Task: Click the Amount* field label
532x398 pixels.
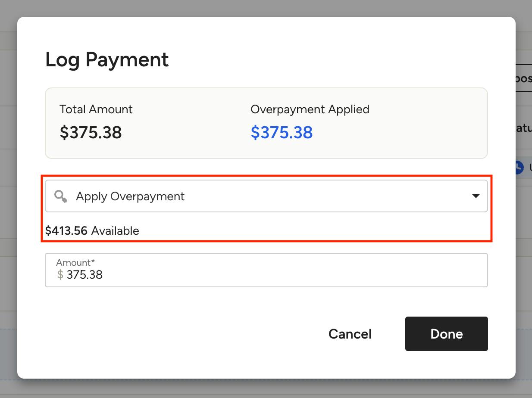Action: point(75,262)
